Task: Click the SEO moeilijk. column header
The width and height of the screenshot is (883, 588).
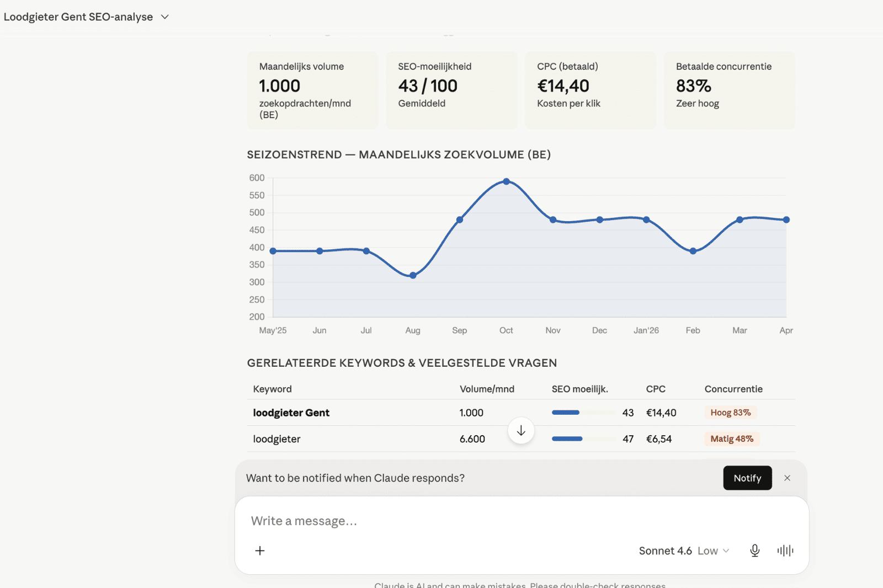Action: point(579,389)
